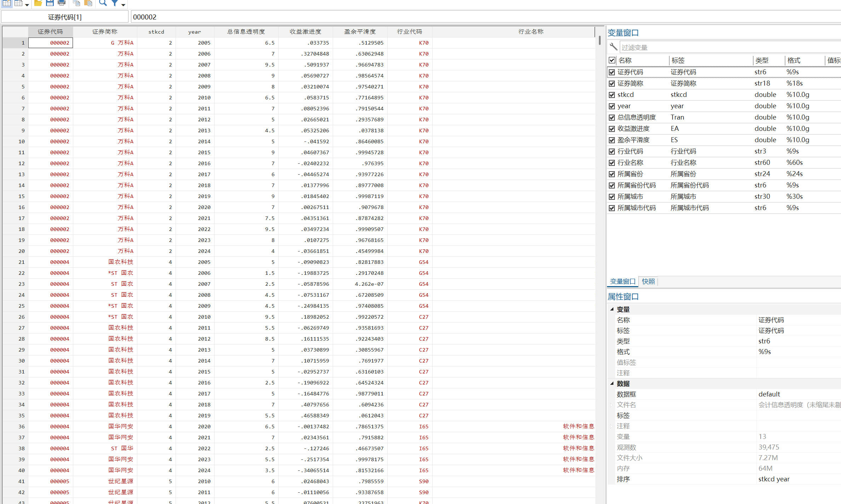The width and height of the screenshot is (841, 504).
Task: Click the print icon in toolbar
Action: [x=62, y=3]
